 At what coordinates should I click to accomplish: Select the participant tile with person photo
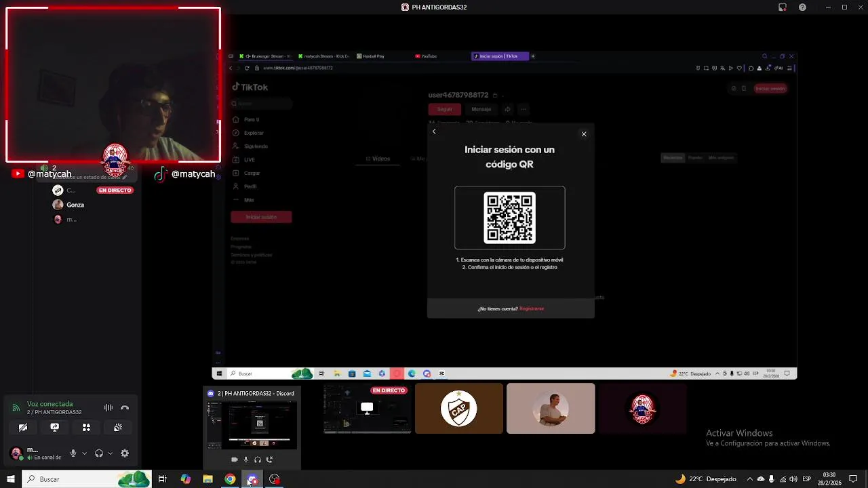tap(551, 409)
